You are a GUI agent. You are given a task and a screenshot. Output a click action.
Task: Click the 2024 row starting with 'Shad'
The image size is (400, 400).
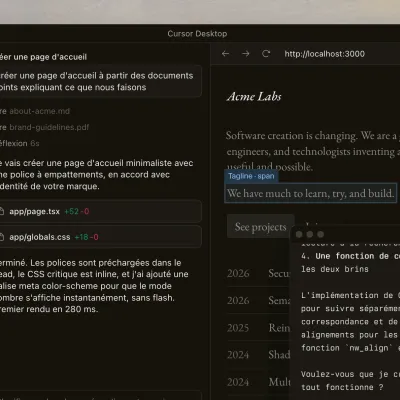[258, 355]
